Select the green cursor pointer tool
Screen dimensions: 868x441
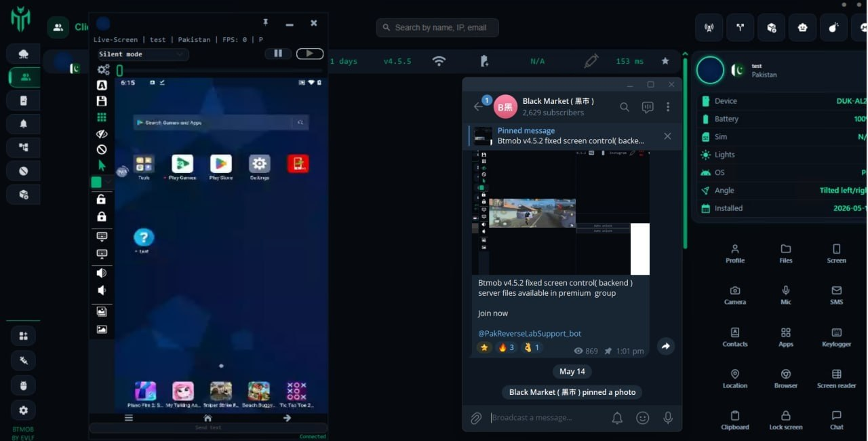102,165
